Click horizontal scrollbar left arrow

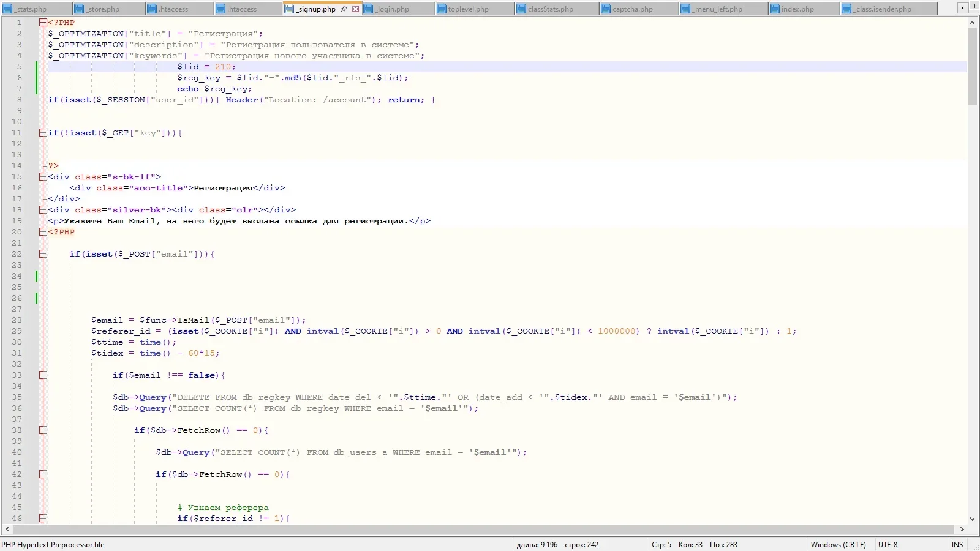coord(7,529)
